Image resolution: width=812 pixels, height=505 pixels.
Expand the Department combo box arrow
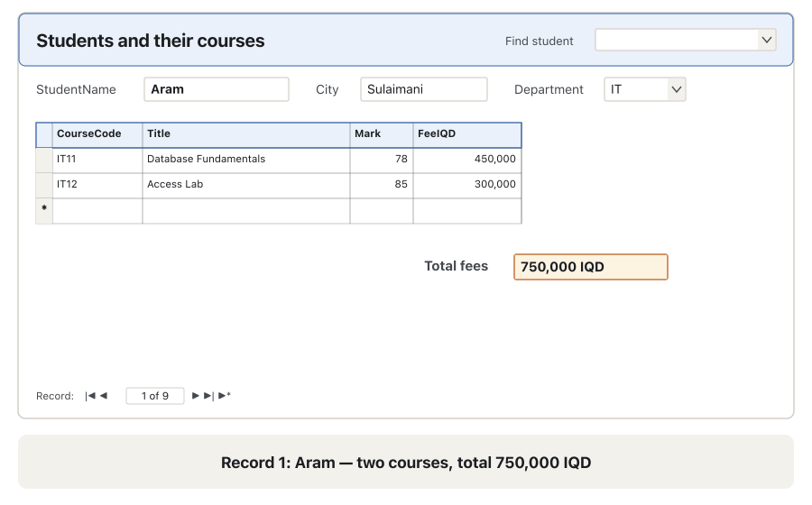point(676,89)
